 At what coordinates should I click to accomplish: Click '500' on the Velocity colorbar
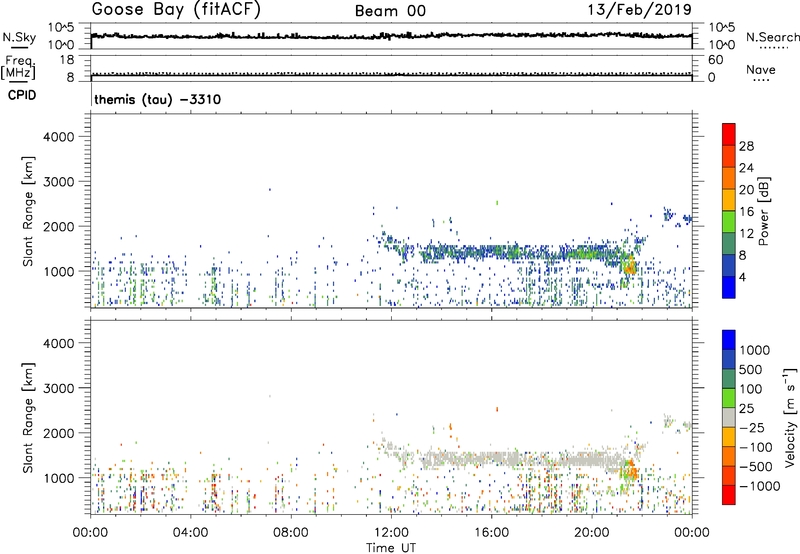[x=751, y=369]
